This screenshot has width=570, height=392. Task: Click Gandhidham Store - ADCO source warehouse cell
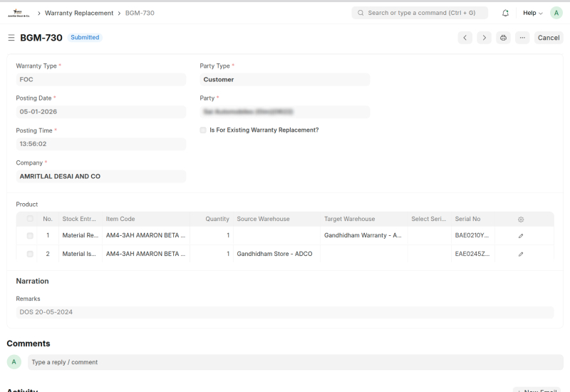pos(276,254)
